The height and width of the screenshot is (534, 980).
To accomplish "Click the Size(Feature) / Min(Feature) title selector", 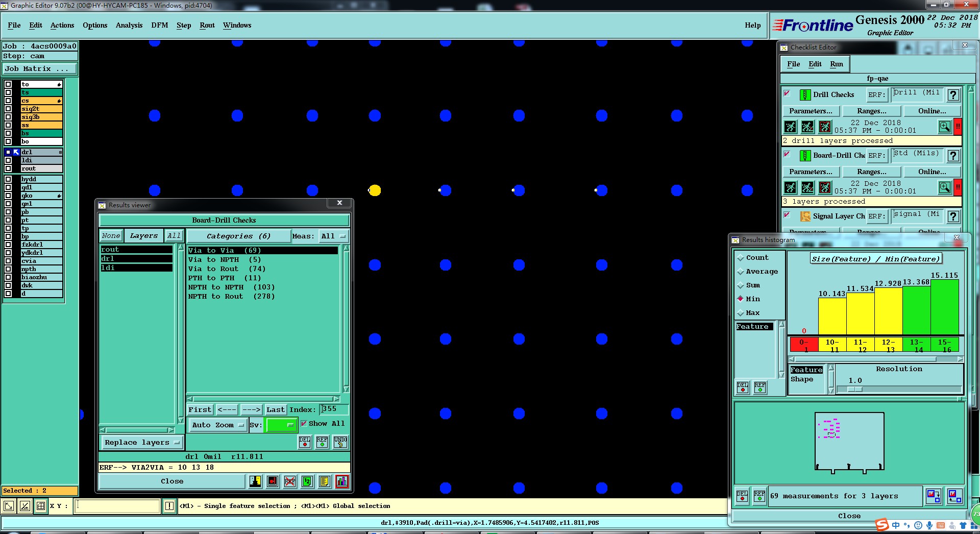I will 876,259.
